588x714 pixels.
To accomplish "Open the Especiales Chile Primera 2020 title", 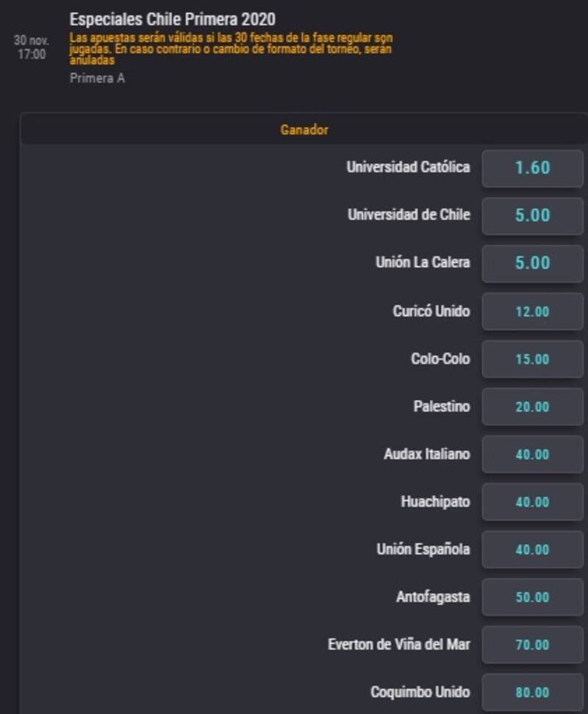I will pos(173,20).
